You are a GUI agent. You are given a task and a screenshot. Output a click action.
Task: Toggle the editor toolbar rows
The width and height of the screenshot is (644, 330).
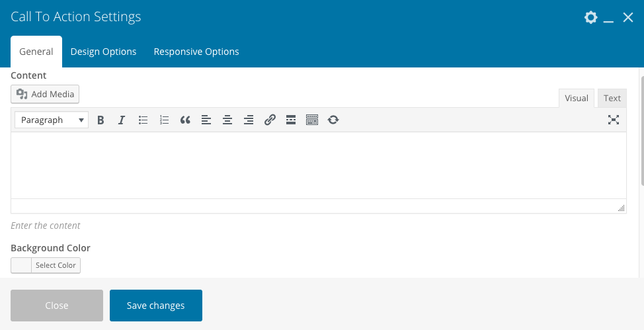click(x=312, y=120)
